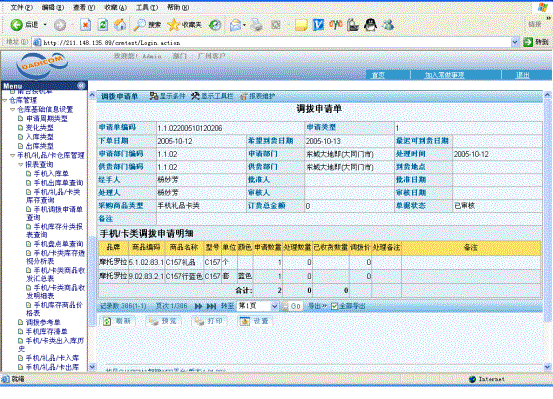
Task: Open the 手机库存清单 tree item
Action: click(x=47, y=331)
